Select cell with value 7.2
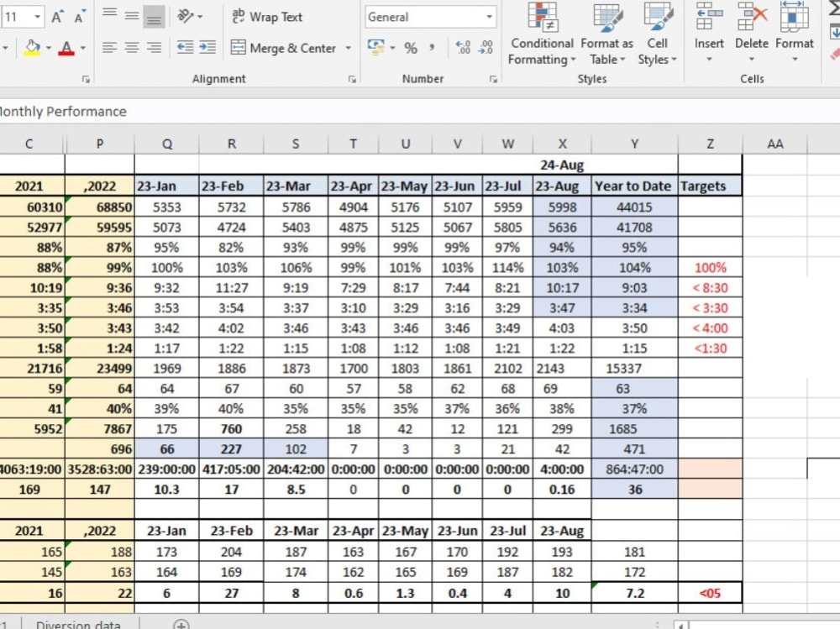This screenshot has height=629, width=840. (x=634, y=593)
